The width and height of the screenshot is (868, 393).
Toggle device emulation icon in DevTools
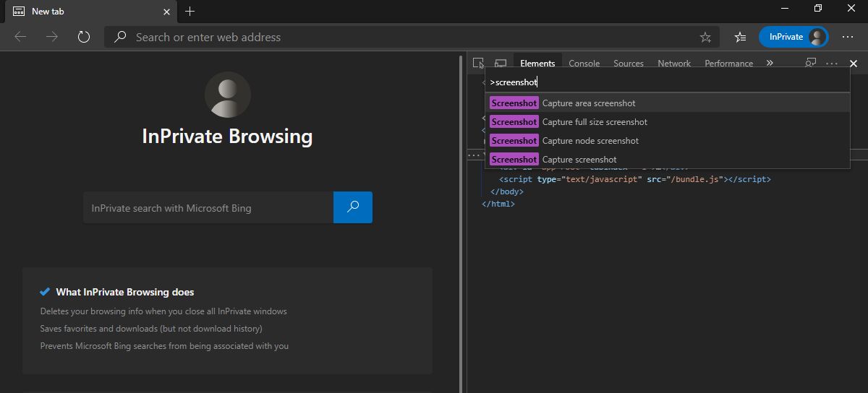(500, 64)
